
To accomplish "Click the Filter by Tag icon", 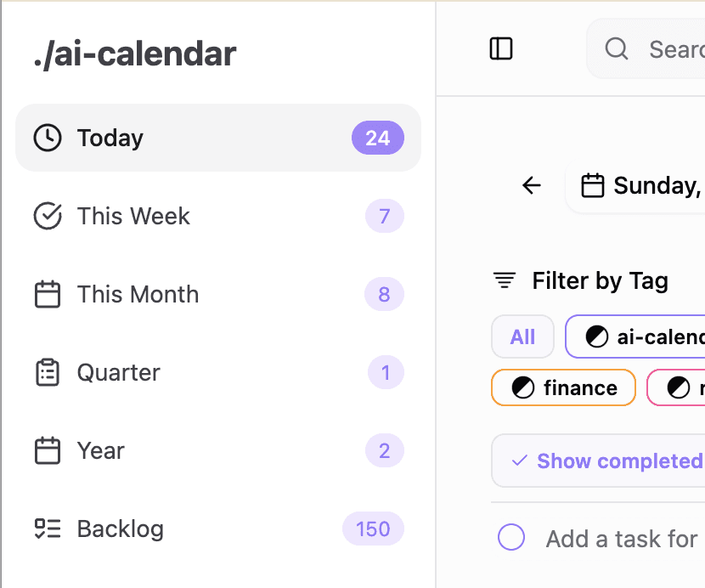I will point(505,280).
